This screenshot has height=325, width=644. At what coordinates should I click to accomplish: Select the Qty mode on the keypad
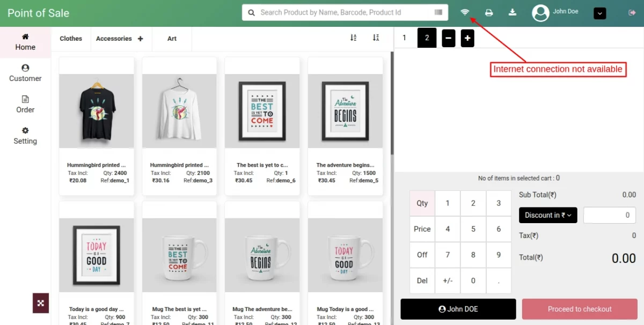point(422,203)
